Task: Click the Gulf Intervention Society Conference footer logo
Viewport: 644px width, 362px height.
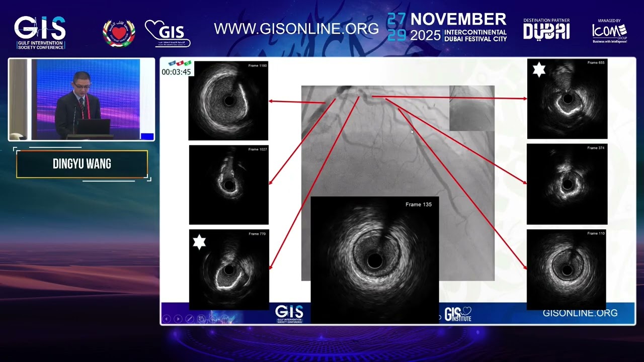Action: 289,314
